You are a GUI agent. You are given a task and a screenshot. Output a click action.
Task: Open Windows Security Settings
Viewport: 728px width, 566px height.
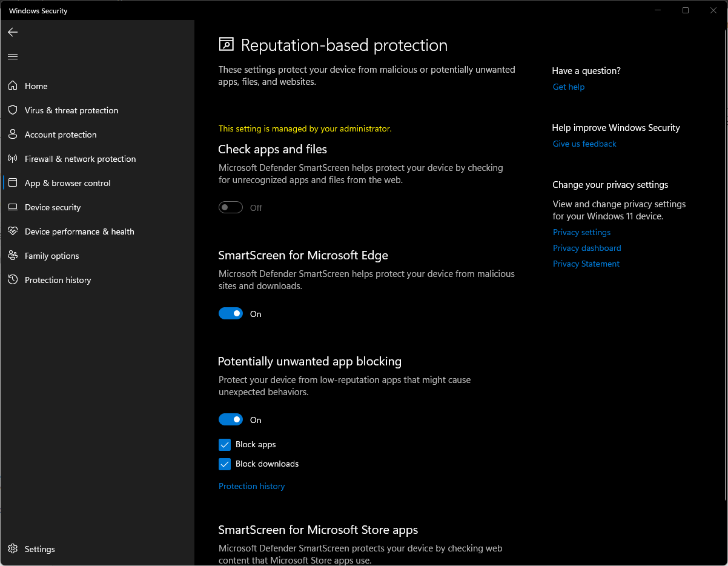pos(39,548)
